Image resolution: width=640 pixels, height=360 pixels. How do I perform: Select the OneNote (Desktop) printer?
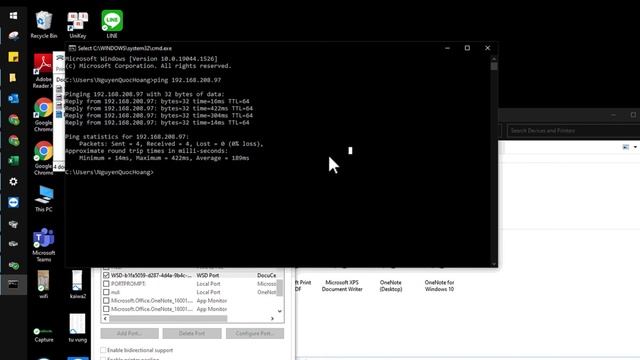[x=391, y=285]
